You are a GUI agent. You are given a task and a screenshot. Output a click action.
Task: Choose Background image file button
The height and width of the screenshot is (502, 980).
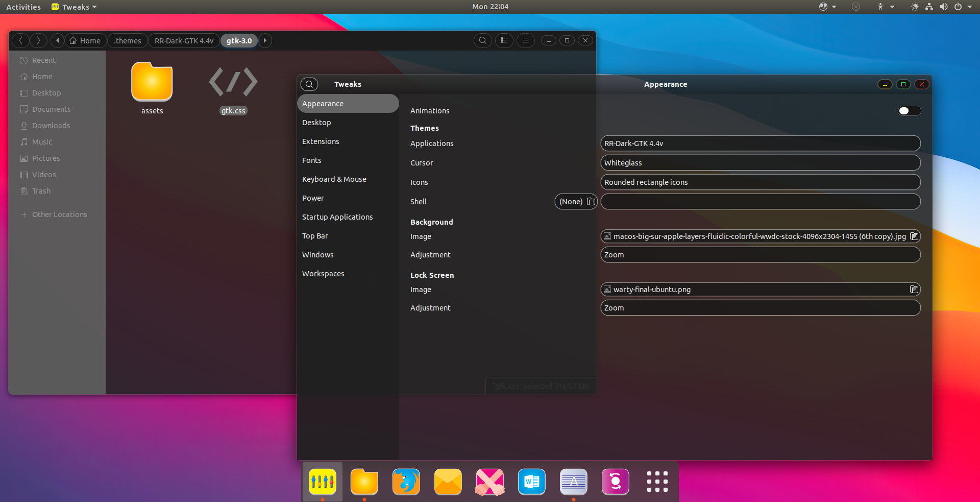pos(761,236)
